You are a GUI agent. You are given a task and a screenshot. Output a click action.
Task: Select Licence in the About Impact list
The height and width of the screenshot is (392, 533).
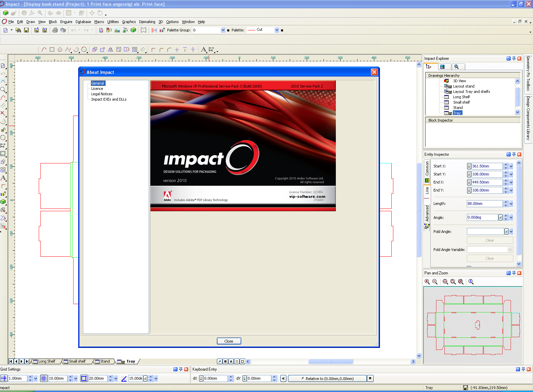click(x=97, y=89)
